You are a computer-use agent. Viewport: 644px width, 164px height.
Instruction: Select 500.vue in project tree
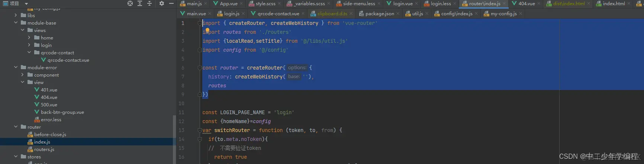coord(49,104)
